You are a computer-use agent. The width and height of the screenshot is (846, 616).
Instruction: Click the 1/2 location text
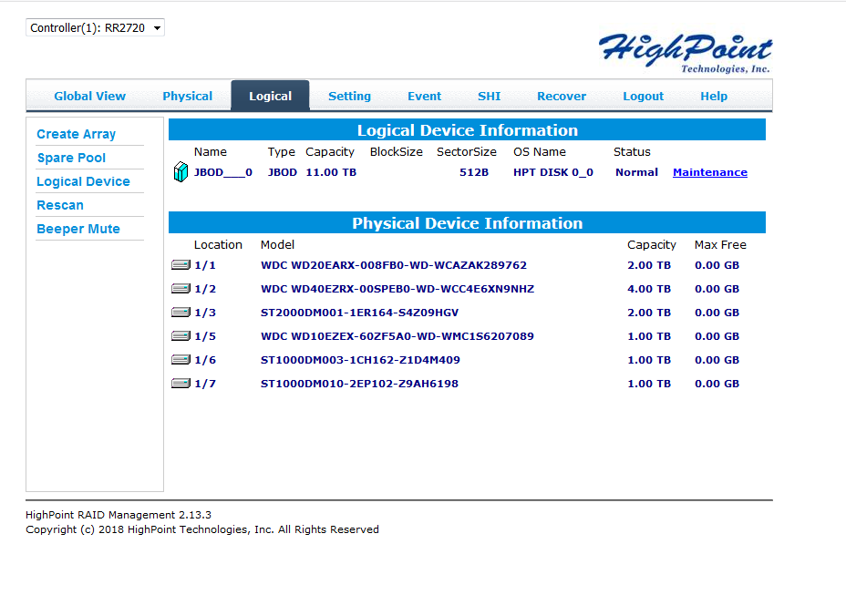205,289
